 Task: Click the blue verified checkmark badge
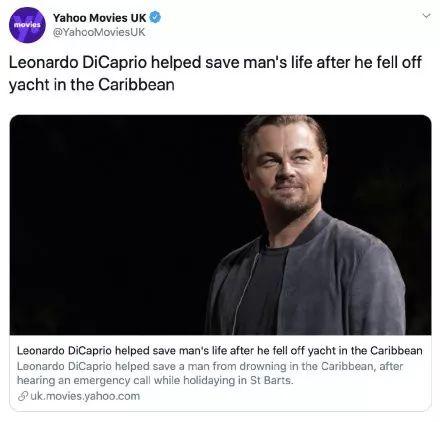pyautogui.click(x=155, y=18)
